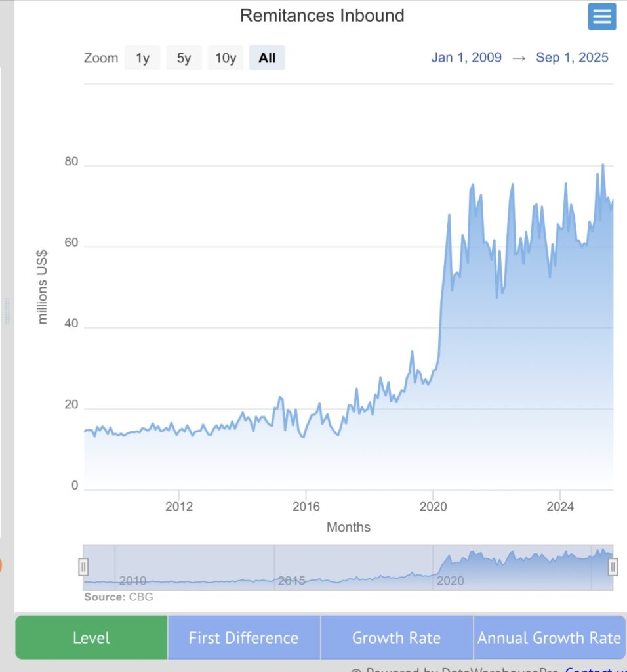This screenshot has height=672, width=627.
Task: Click the Jan 1, 2009 start date
Action: (466, 57)
